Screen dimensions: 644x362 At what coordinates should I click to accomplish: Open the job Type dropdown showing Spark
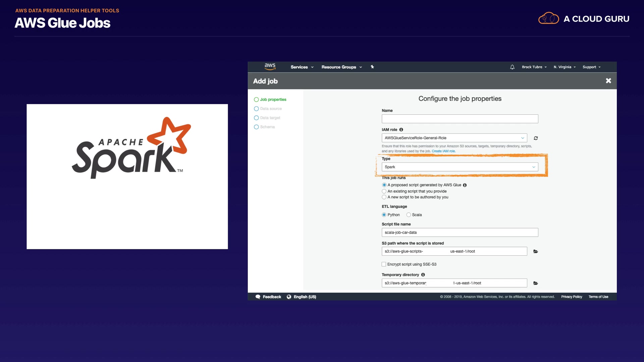tap(460, 167)
